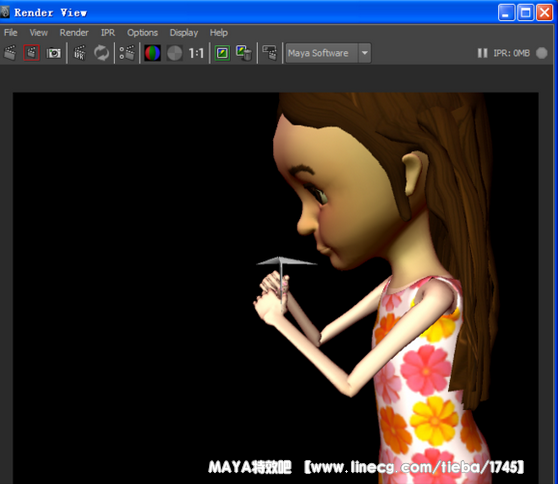Open the Options menu
Image resolution: width=558 pixels, height=484 pixels.
tap(142, 33)
